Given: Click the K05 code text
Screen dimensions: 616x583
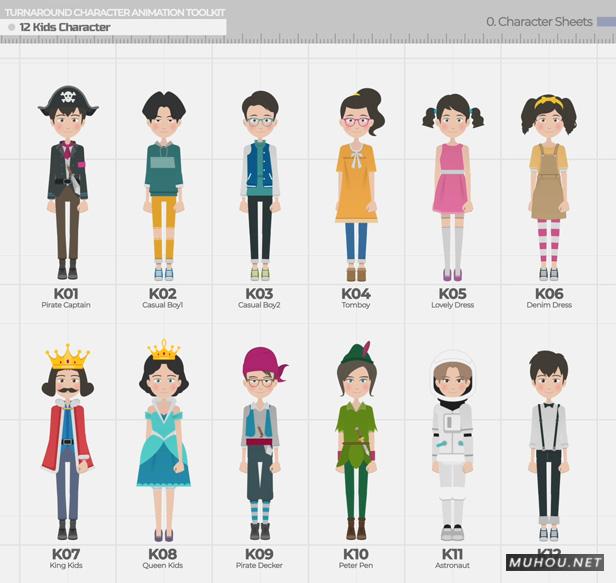Looking at the screenshot, I should coord(453,293).
